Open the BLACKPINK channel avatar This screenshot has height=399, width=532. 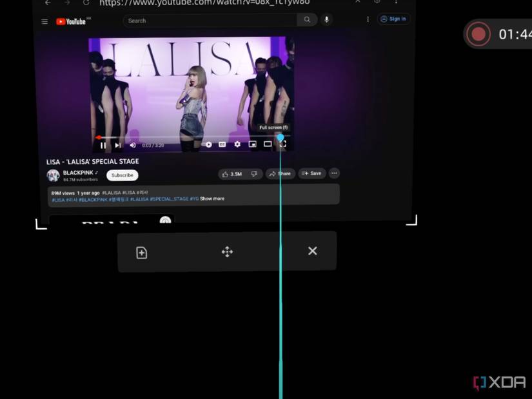point(54,175)
